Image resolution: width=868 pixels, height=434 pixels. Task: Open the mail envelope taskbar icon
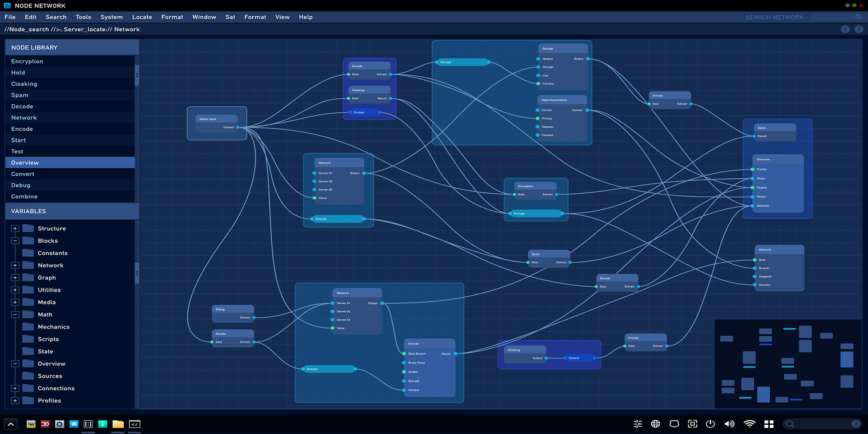pos(74,424)
